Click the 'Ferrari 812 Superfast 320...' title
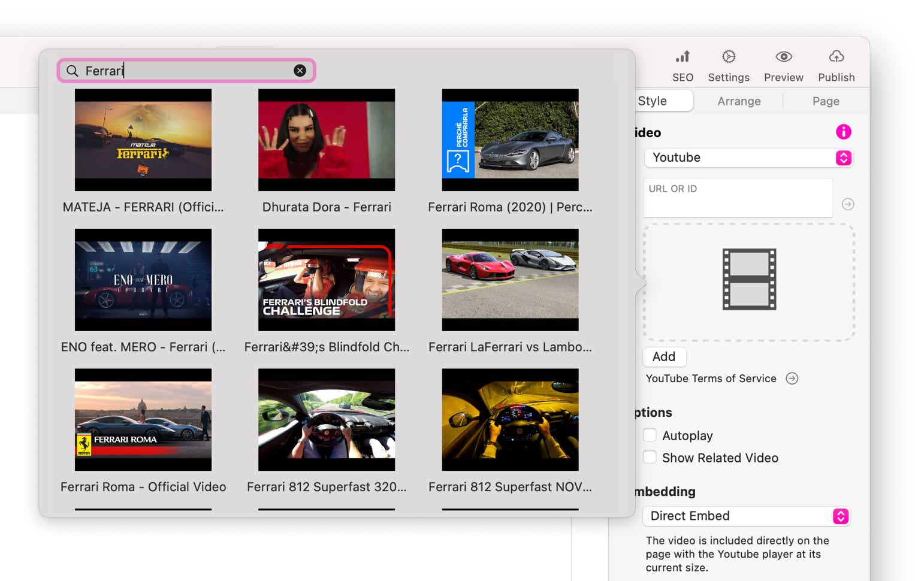 327,487
